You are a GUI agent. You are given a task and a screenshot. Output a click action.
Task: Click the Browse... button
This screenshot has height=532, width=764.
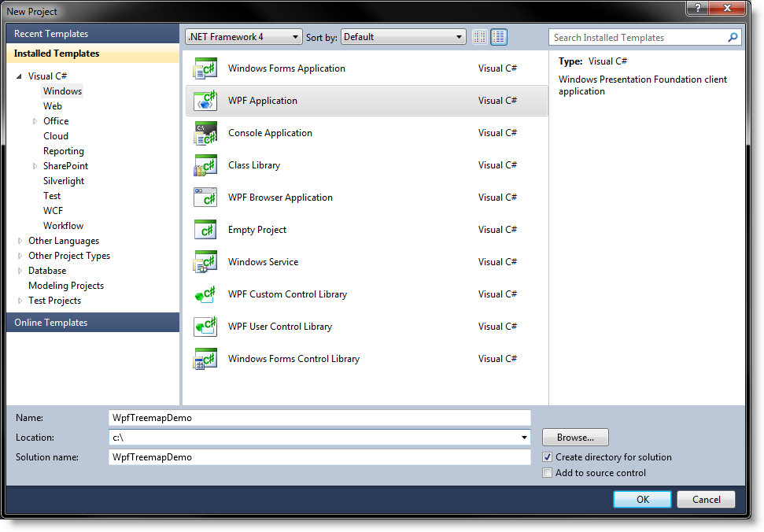pos(575,438)
